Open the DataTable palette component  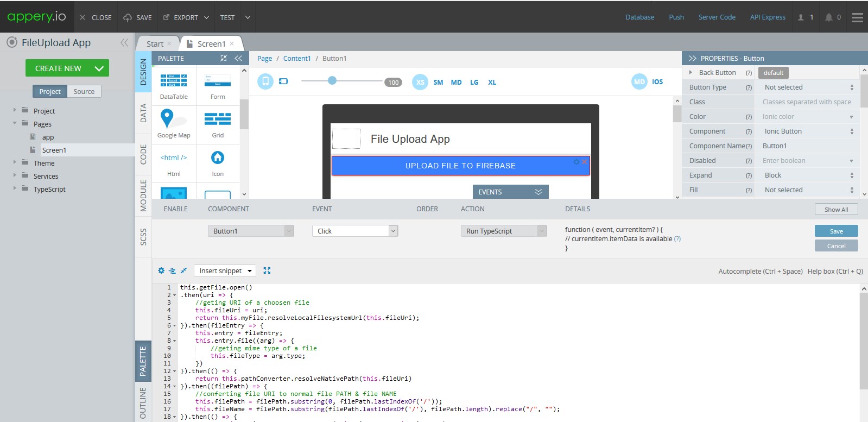(x=174, y=86)
